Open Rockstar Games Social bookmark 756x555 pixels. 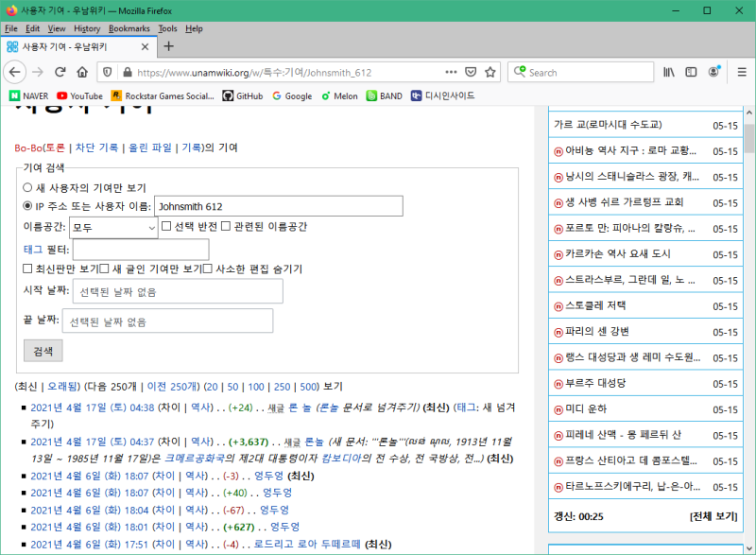point(163,95)
